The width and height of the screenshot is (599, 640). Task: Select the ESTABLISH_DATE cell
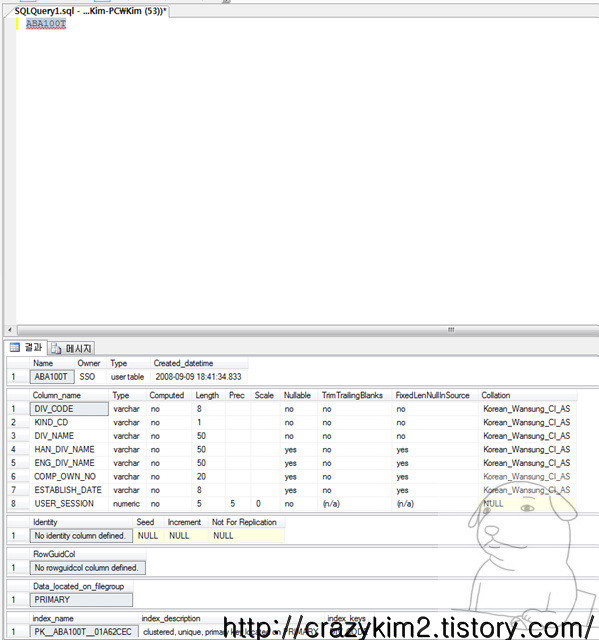[69, 490]
